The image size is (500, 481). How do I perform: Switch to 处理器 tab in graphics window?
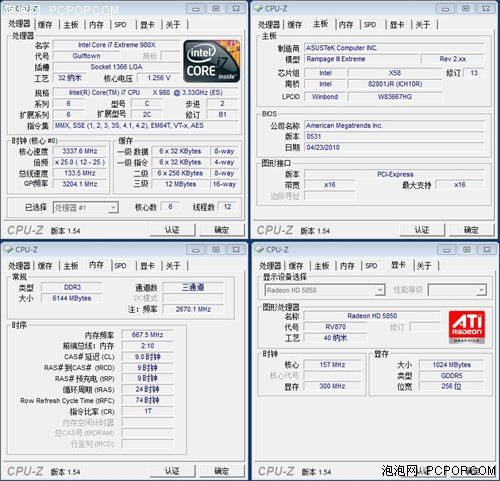270,266
